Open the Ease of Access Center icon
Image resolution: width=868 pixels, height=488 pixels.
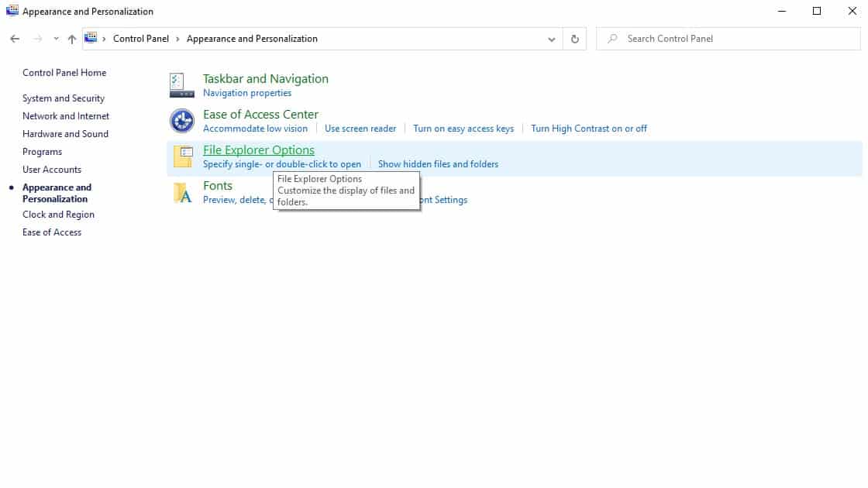click(181, 121)
